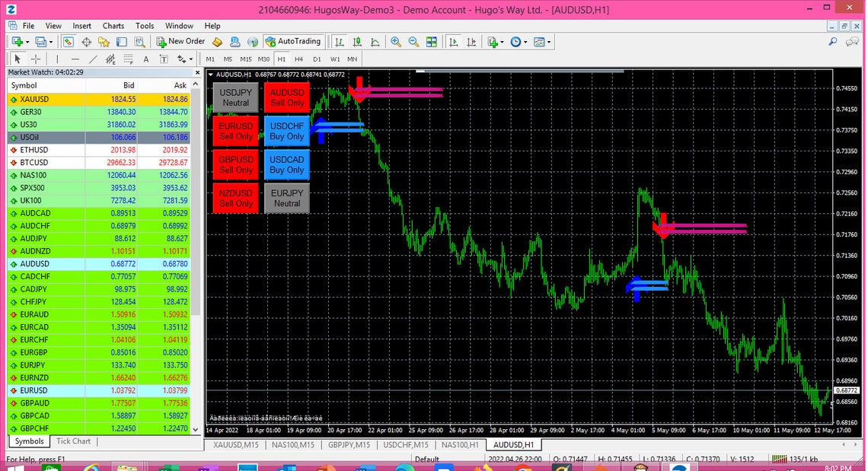Zoom out of the chart
Screen dimensions: 868x471
coord(412,41)
